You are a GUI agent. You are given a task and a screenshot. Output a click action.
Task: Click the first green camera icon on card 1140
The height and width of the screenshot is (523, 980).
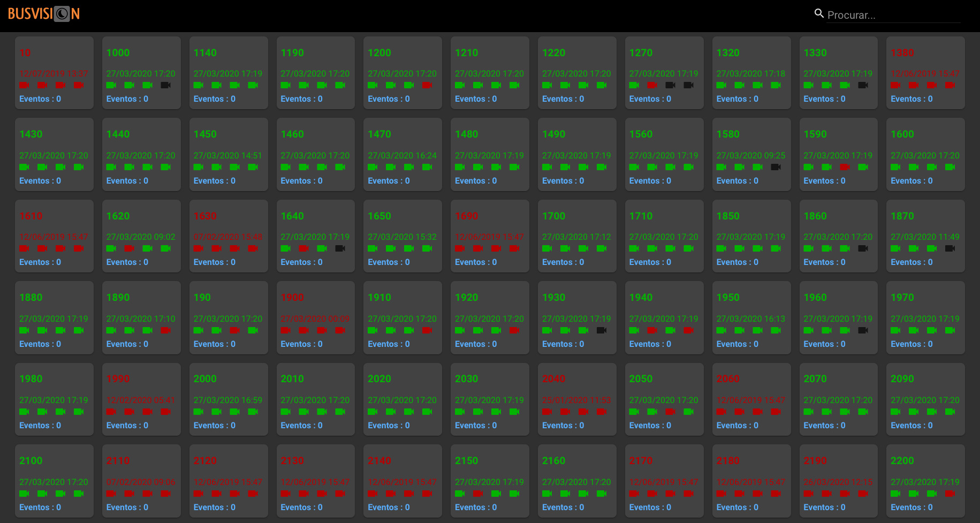point(199,85)
